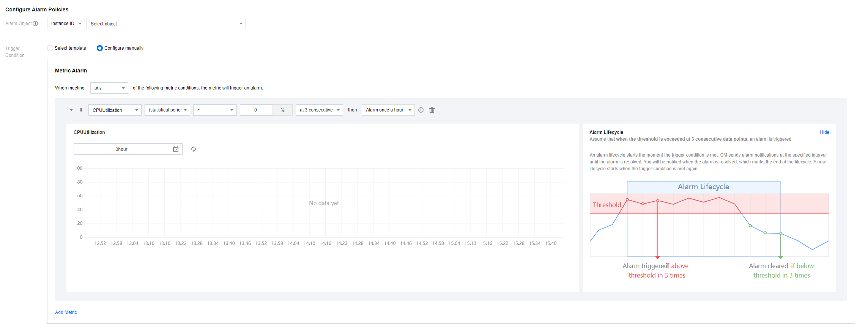This screenshot has width=868, height=331.
Task: Click the info icon next to alarm frequency
Action: pyautogui.click(x=421, y=110)
